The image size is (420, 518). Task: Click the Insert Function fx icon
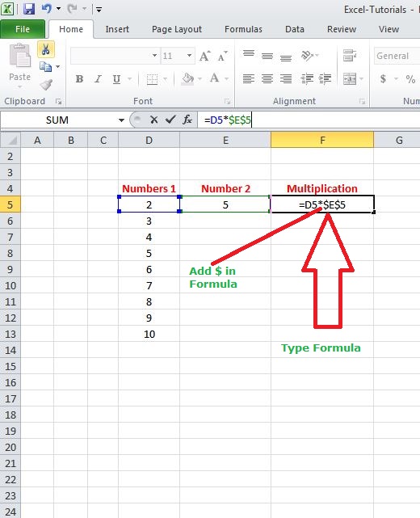(187, 120)
